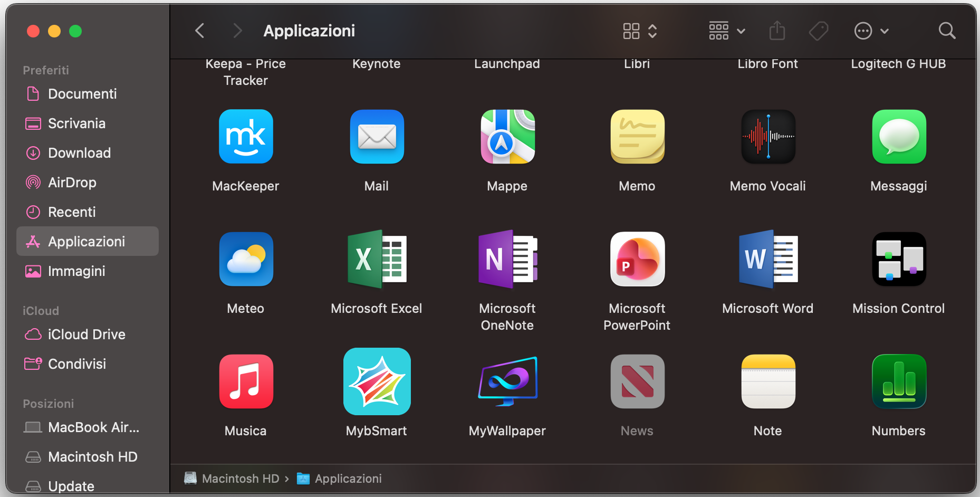Click the News app icon
Image resolution: width=980 pixels, height=497 pixels.
point(637,381)
